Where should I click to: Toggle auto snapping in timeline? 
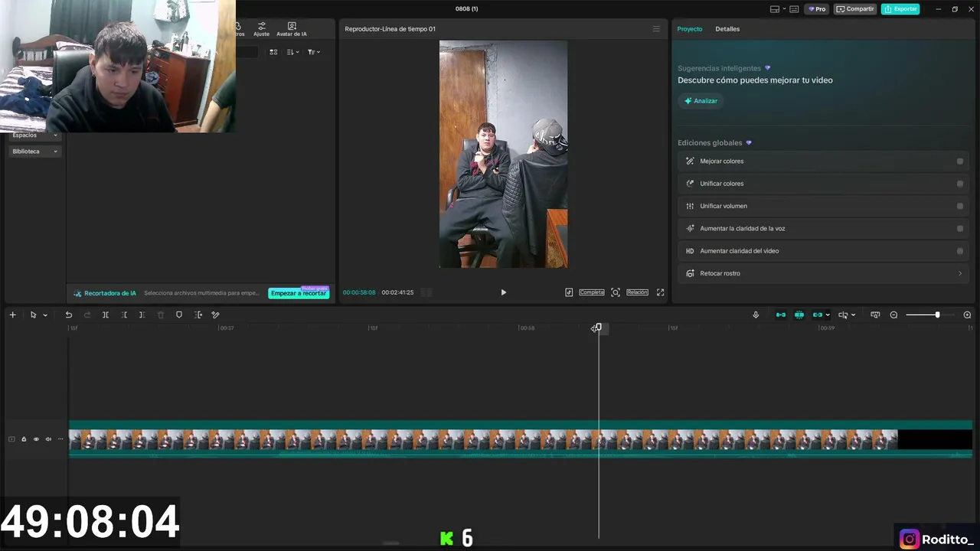tap(799, 315)
